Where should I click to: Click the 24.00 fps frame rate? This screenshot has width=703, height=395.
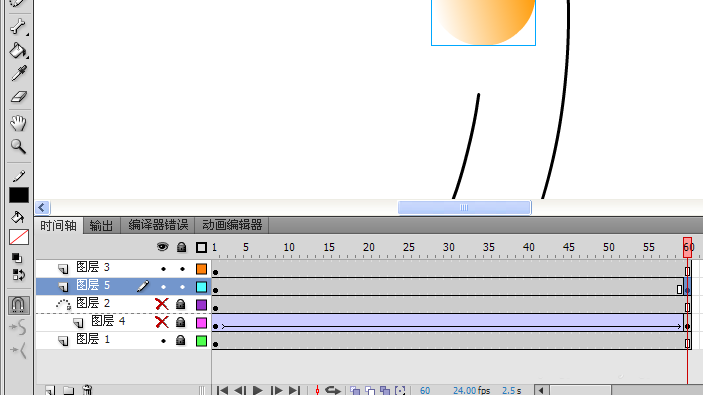click(x=471, y=391)
